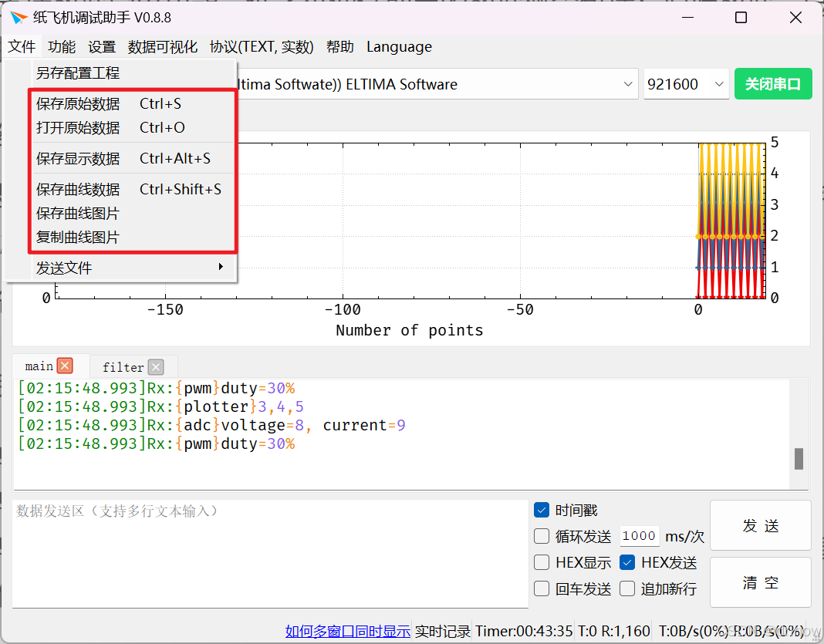Viewport: 824px width, 644px height.
Task: Toggle the 时间戳 checkbox
Action: pos(542,510)
